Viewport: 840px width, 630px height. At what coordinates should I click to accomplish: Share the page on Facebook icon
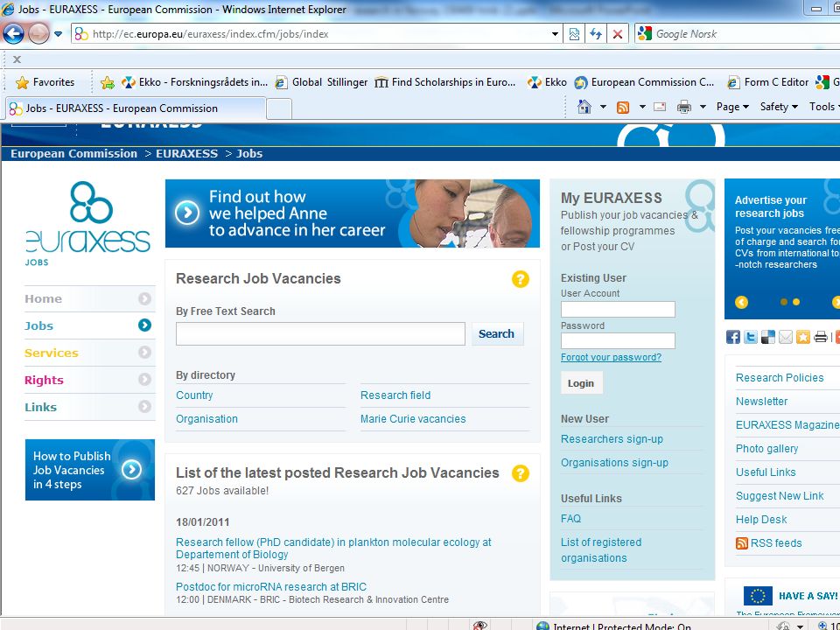tap(733, 337)
